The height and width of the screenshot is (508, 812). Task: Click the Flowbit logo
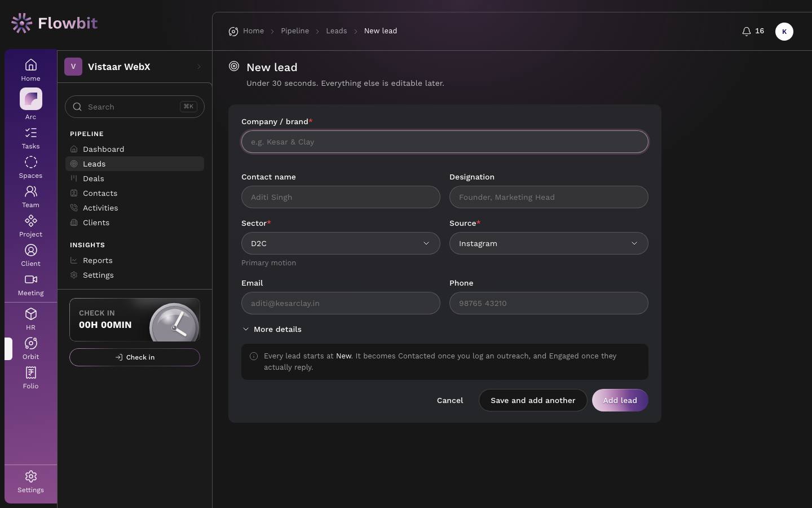click(54, 23)
